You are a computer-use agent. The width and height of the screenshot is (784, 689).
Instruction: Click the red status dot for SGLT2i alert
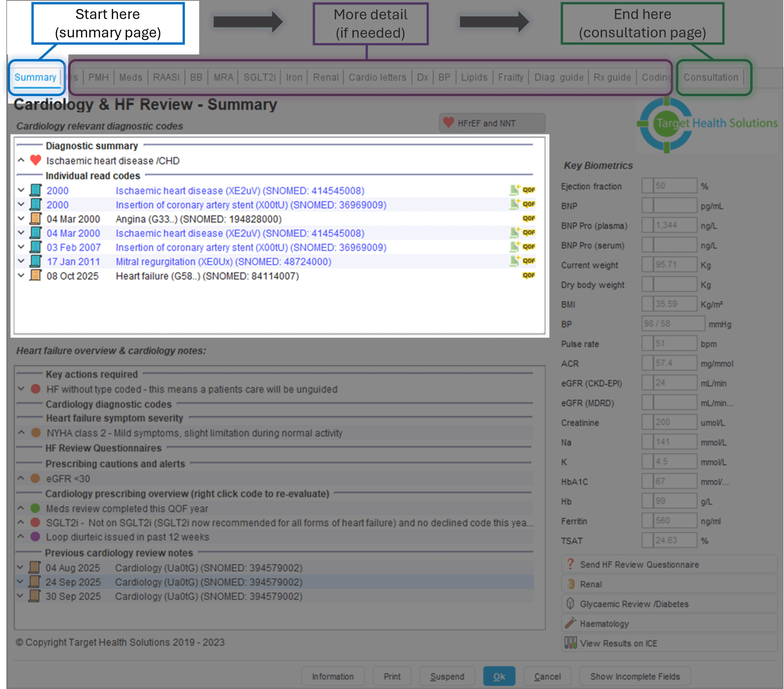[35, 523]
